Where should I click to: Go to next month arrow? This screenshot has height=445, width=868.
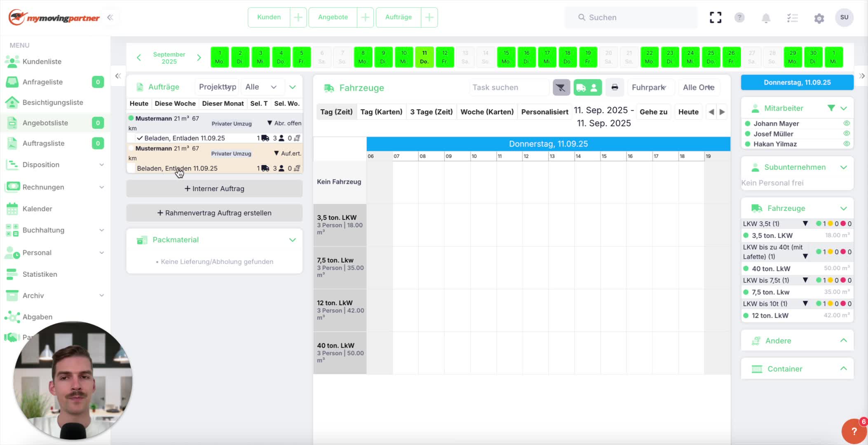tap(199, 58)
